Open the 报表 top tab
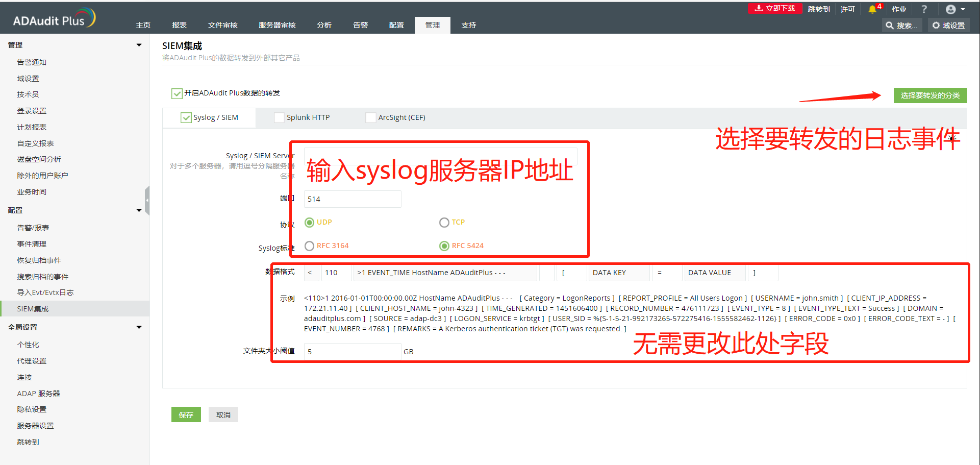This screenshot has height=465, width=980. pos(179,25)
